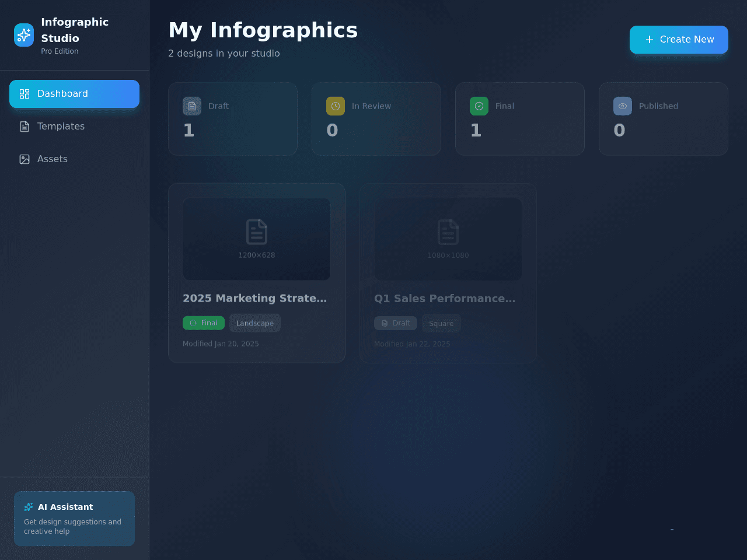Click the Infographic Studio sparkle logo

coord(24,35)
